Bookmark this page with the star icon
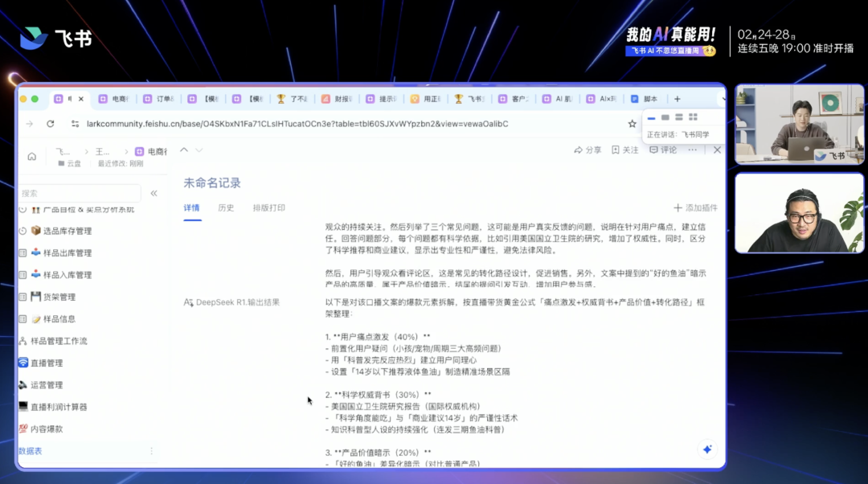 (x=633, y=124)
